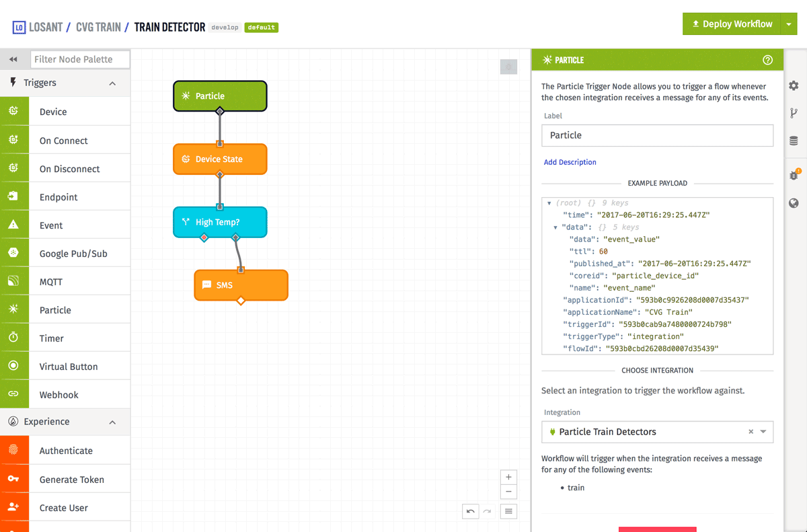
Task: Select the Virtual Button trigger icon
Action: [x=14, y=366]
